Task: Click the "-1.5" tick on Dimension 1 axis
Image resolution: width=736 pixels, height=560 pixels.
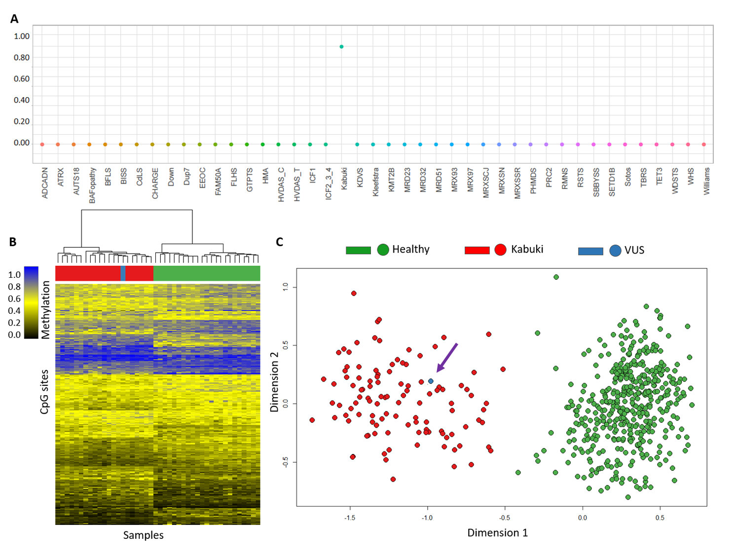Action: [350, 518]
